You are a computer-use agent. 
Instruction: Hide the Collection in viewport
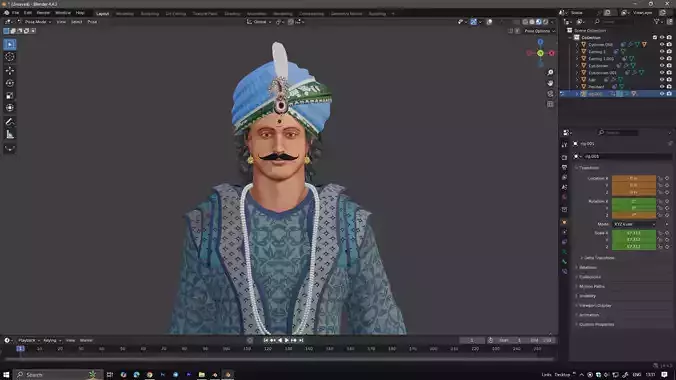click(662, 38)
